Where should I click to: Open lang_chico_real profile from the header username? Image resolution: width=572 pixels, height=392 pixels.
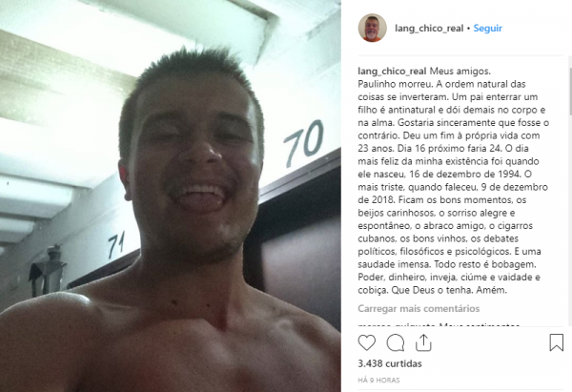click(x=429, y=29)
